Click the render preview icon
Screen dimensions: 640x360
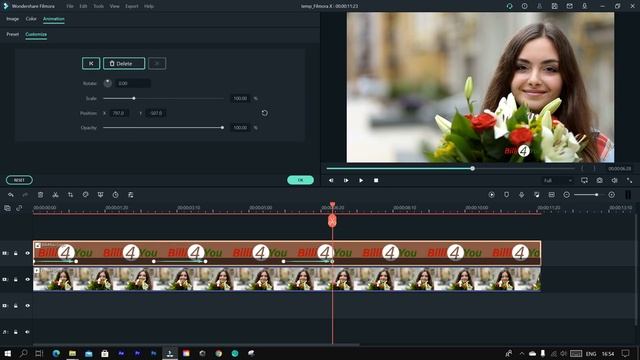click(x=491, y=195)
